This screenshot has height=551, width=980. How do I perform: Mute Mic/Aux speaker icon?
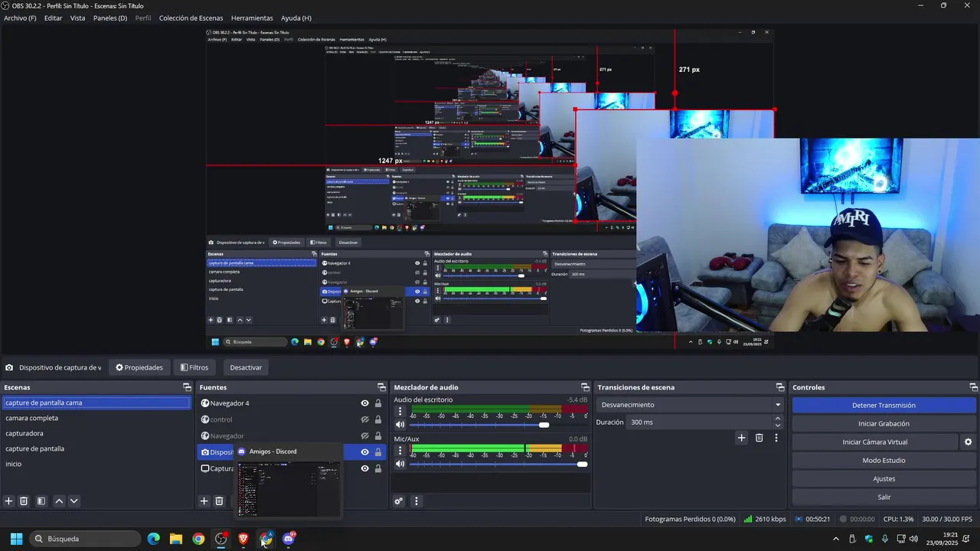click(x=400, y=464)
